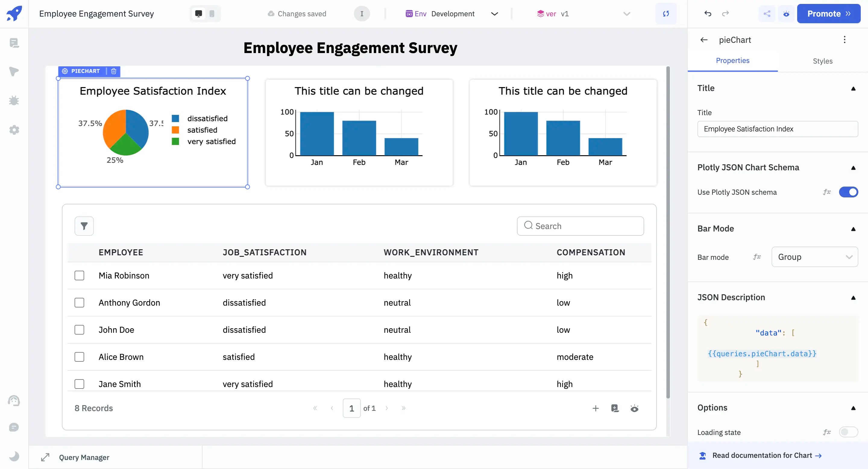Open the Development environment dropdown
868x469 pixels.
pos(494,14)
